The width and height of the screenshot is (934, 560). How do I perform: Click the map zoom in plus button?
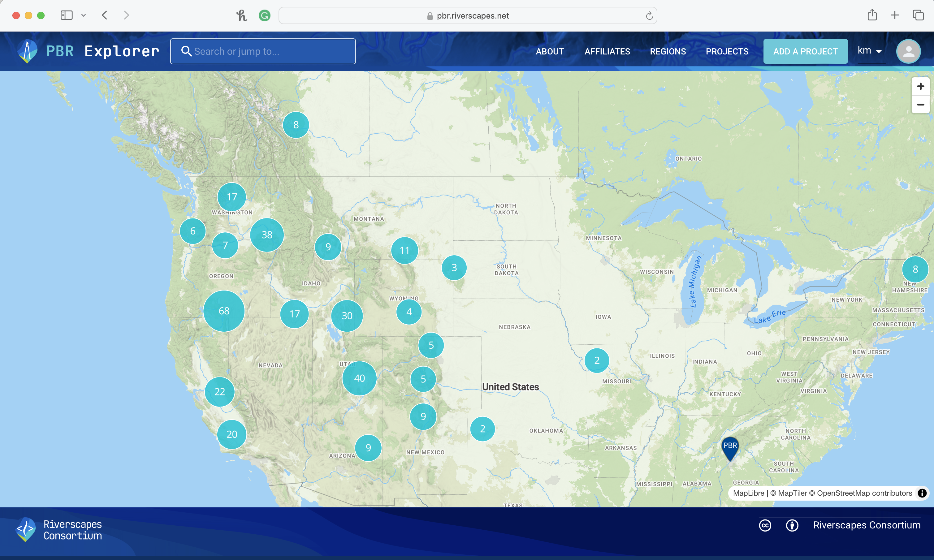pyautogui.click(x=920, y=86)
